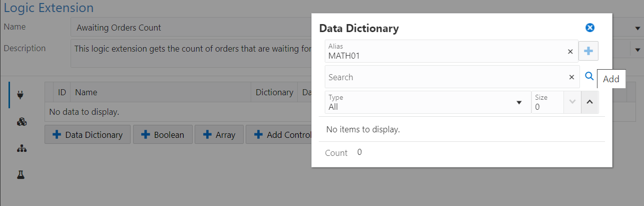This screenshot has height=206, width=644.
Task: Clear the Search field with its X
Action: [571, 77]
